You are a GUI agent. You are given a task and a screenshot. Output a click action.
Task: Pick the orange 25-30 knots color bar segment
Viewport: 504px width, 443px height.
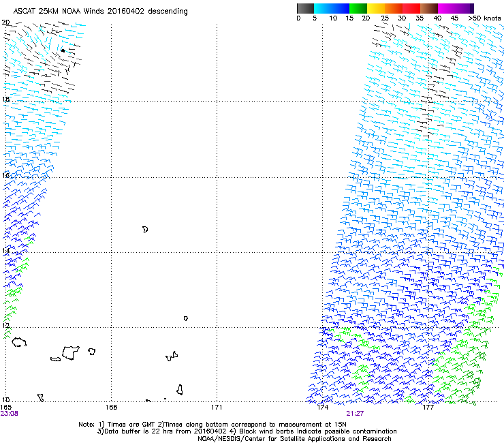point(394,8)
